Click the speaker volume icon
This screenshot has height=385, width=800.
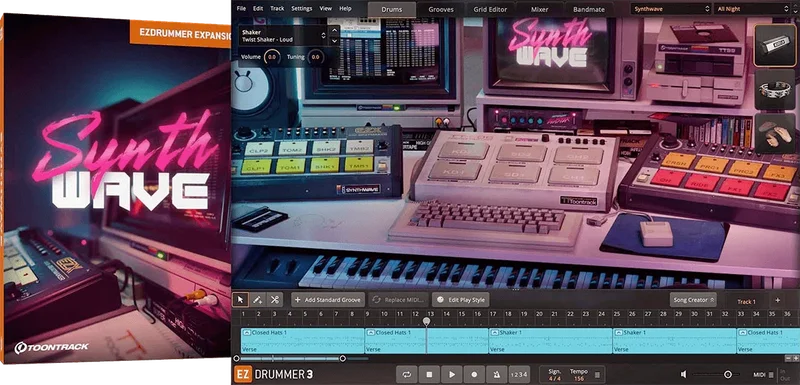[x=684, y=374]
